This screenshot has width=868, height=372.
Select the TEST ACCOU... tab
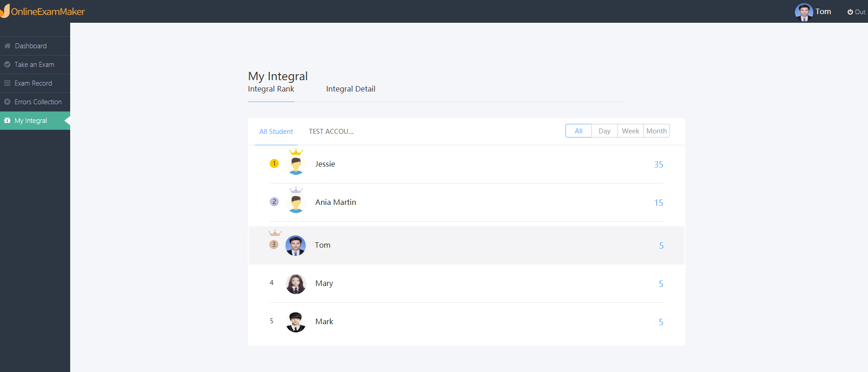[331, 132]
